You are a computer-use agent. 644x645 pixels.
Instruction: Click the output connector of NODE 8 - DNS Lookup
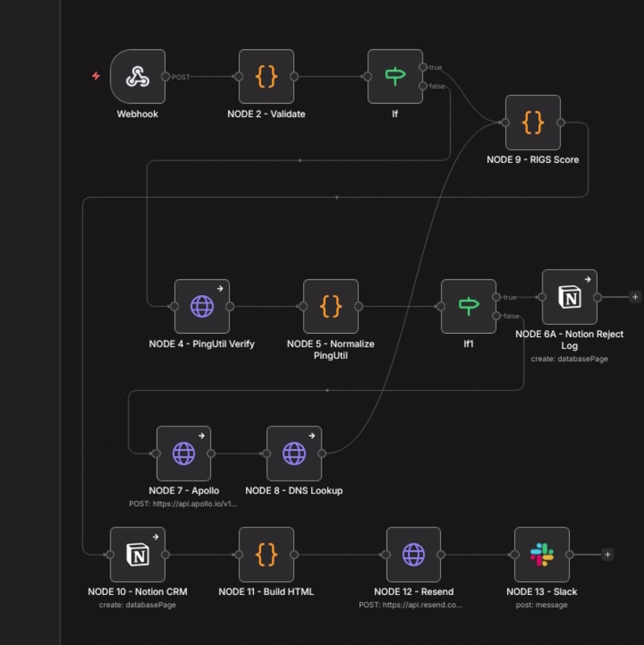322,453
